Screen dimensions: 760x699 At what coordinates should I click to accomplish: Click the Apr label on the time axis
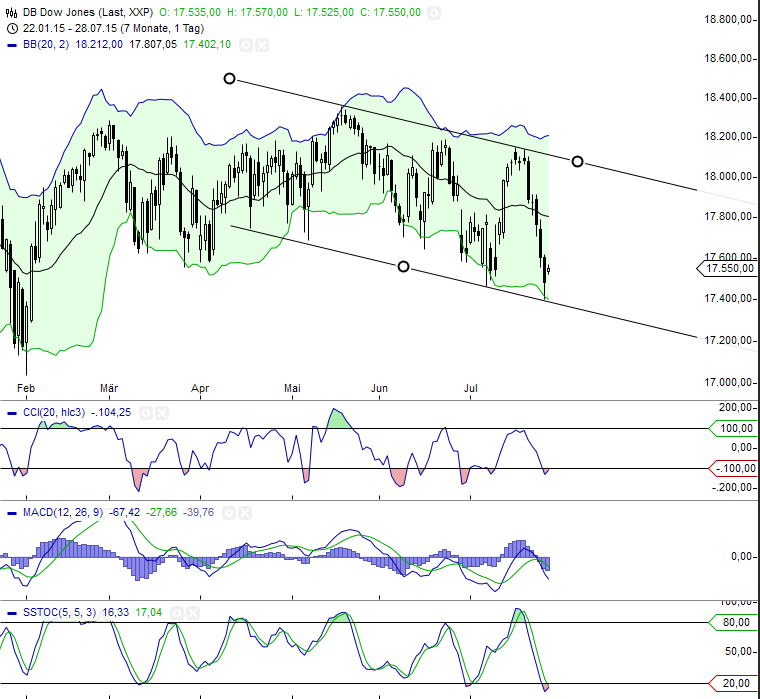(x=200, y=388)
